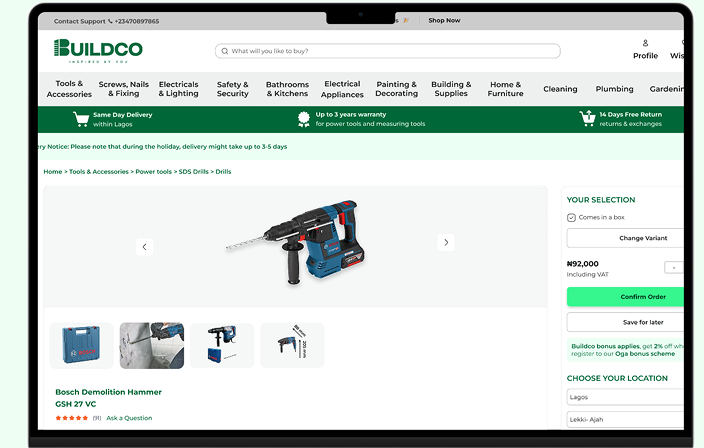Screen dimensions: 704x448
Task: Open the Lekki-Ajah area dropdown
Action: pos(625,420)
